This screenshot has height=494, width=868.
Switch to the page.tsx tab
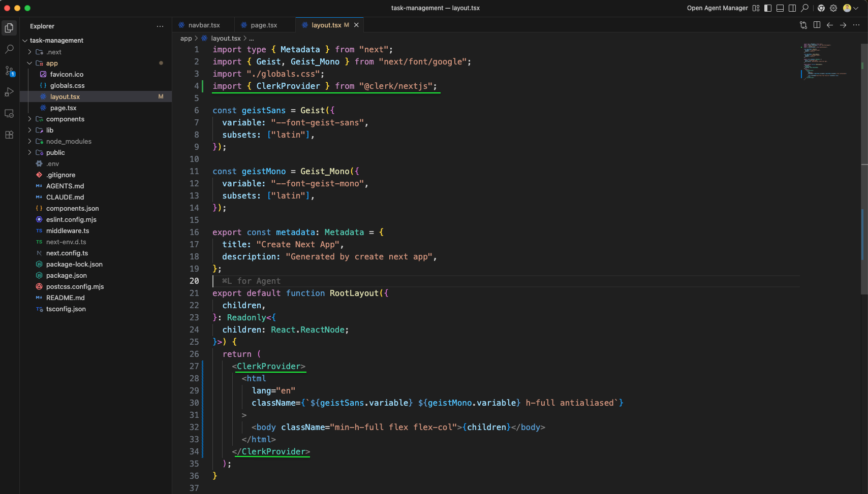point(264,25)
